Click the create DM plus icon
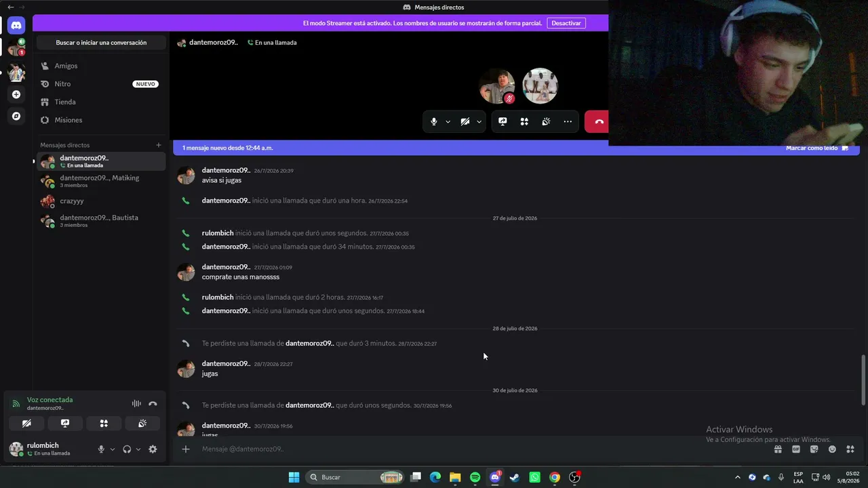The height and width of the screenshot is (488, 868). (159, 145)
